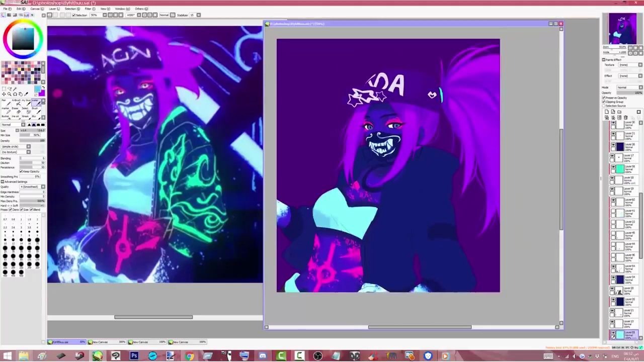Select the Bucket fill tool
Viewport: 644px width, 362px height.
(6, 117)
